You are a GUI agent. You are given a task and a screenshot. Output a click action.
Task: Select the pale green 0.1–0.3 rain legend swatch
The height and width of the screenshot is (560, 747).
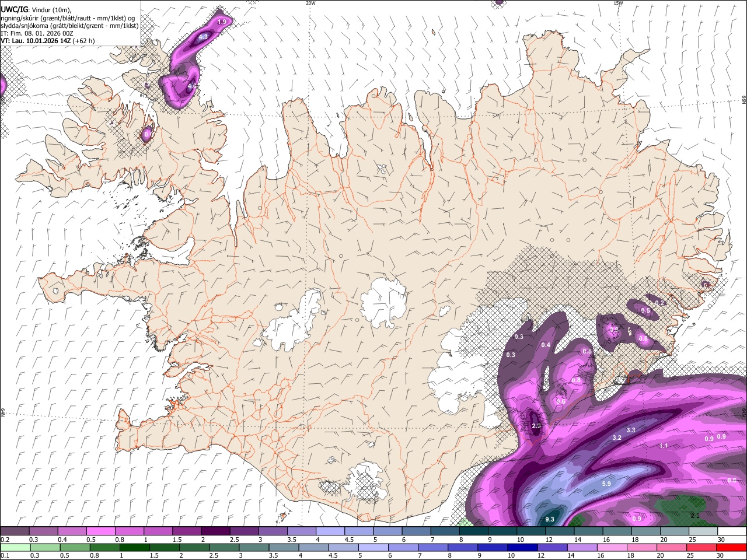[15, 547]
